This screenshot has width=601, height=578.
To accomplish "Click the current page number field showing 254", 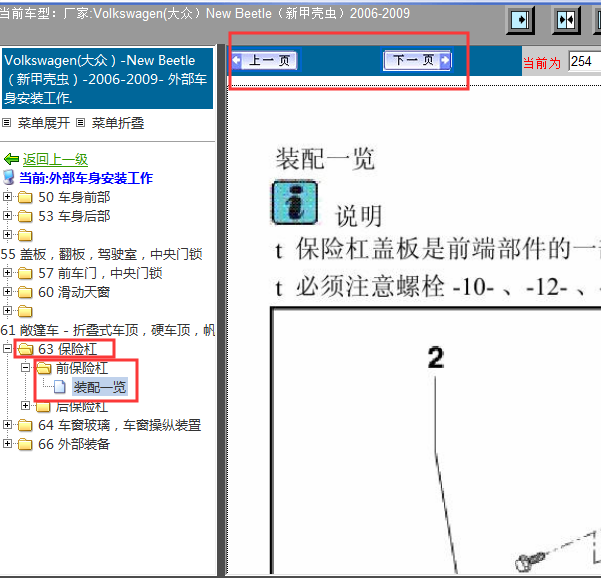I will click(x=584, y=61).
